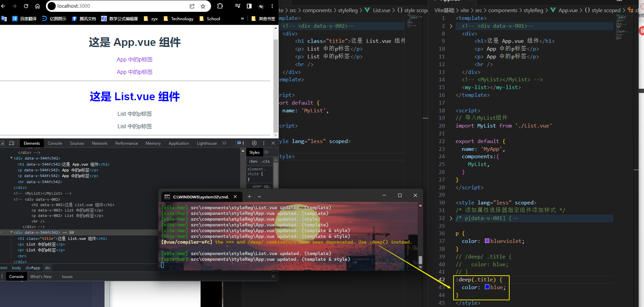Open drawer three-dot menu
Screen dimensions: 644x307
(x=2, y=276)
